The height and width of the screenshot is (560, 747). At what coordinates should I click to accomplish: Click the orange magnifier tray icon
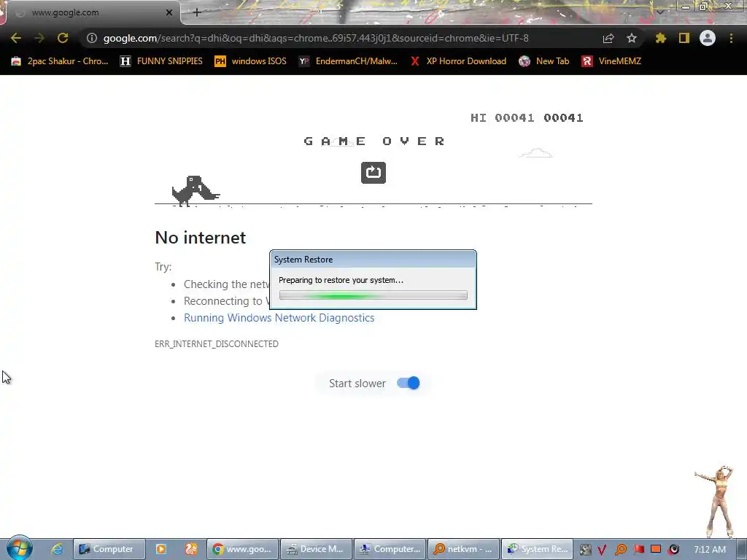(x=620, y=550)
